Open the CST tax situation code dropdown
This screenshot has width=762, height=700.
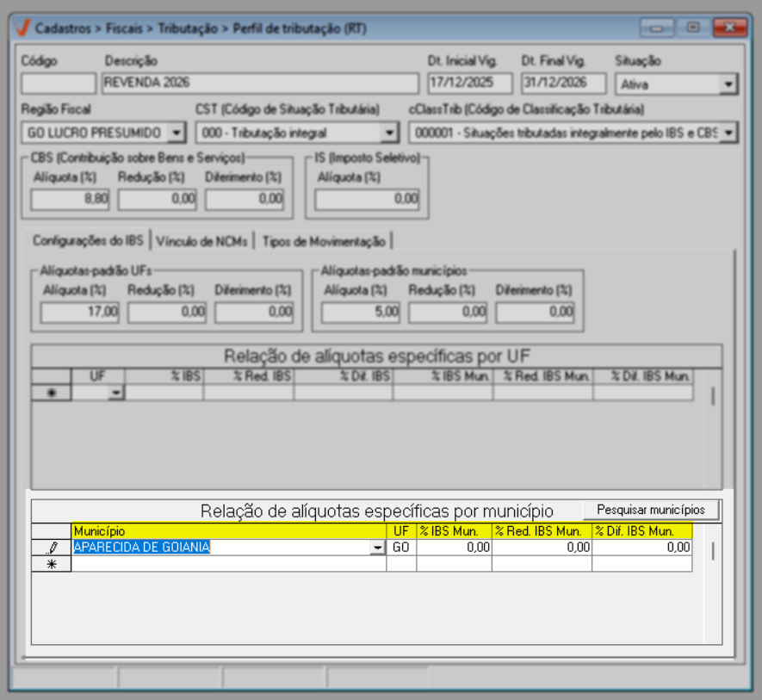coord(389,133)
